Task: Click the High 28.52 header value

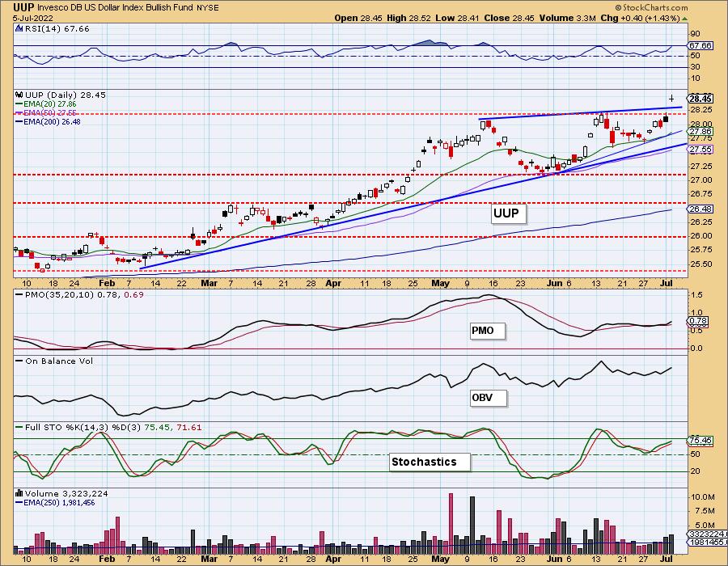Action: coord(408,18)
